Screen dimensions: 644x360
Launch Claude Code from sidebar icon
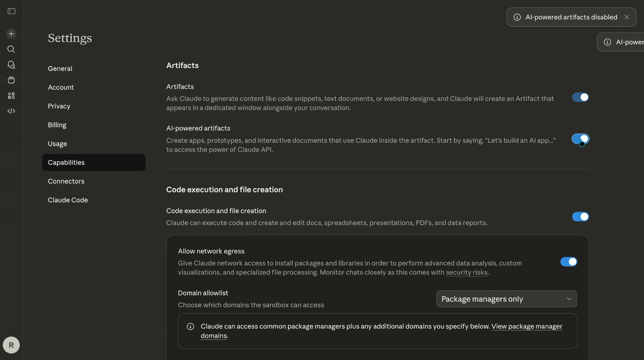(x=11, y=111)
